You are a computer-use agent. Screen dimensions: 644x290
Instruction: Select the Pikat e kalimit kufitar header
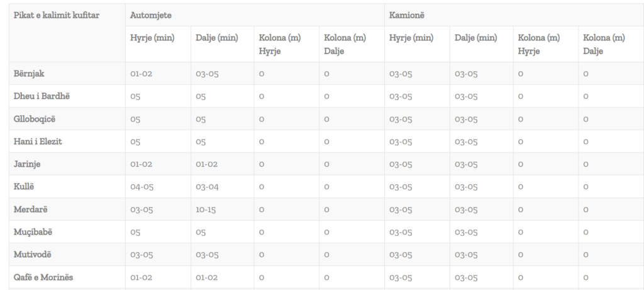tap(57, 14)
